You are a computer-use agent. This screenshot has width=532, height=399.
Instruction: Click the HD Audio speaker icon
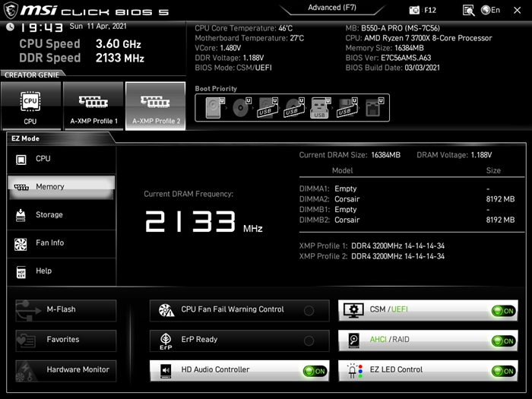pyautogui.click(x=166, y=371)
